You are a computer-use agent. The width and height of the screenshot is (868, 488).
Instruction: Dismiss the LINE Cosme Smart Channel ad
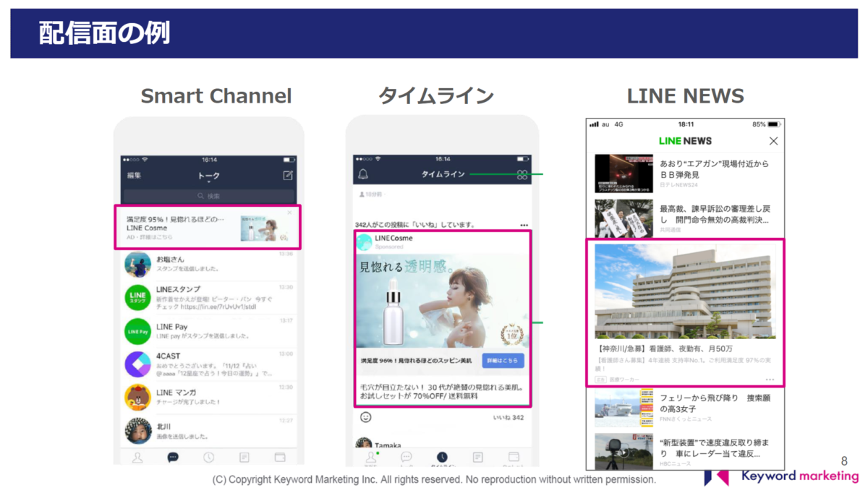290,213
